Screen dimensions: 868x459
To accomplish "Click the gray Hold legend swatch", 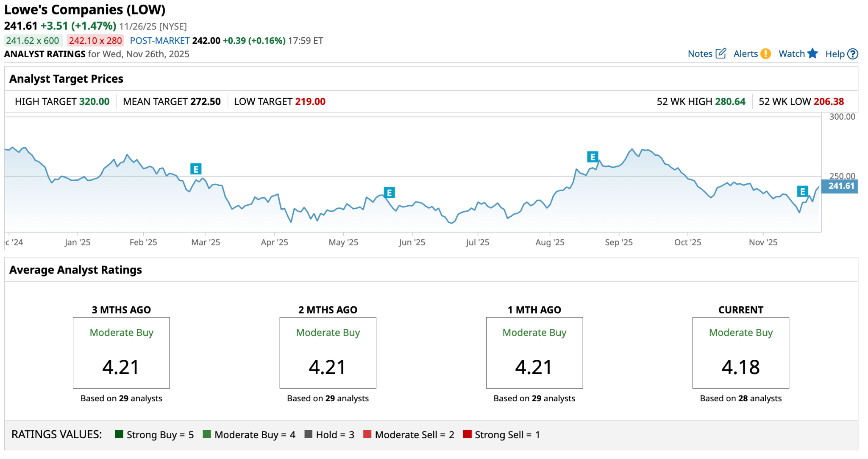I will [308, 434].
